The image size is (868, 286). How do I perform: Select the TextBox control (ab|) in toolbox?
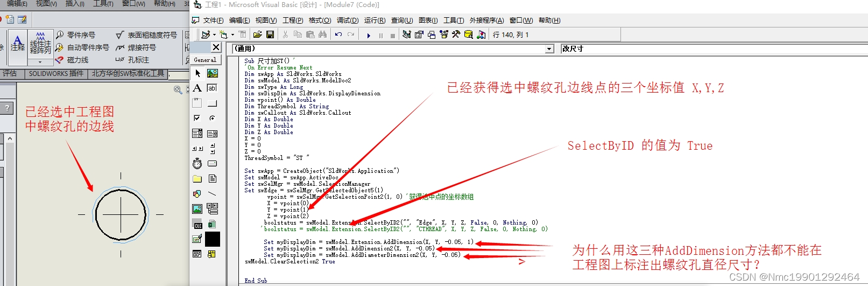pyautogui.click(x=213, y=88)
